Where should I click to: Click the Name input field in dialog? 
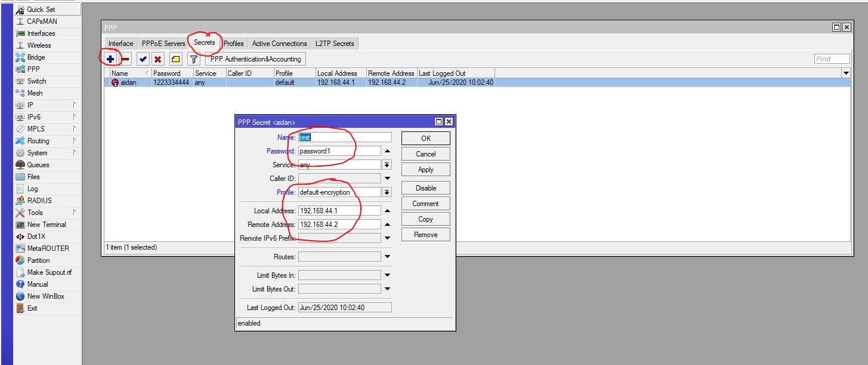click(345, 137)
